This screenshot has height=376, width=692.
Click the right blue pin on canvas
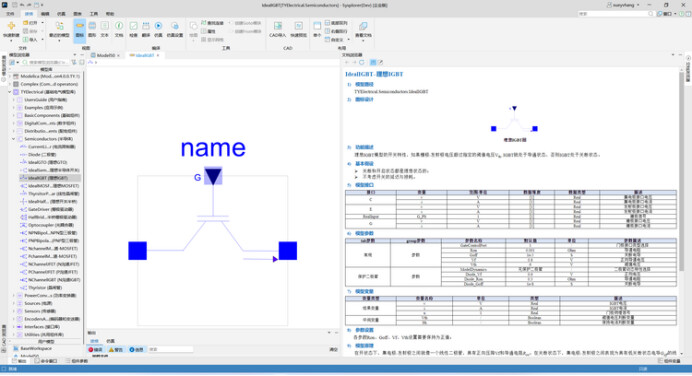[x=288, y=251]
